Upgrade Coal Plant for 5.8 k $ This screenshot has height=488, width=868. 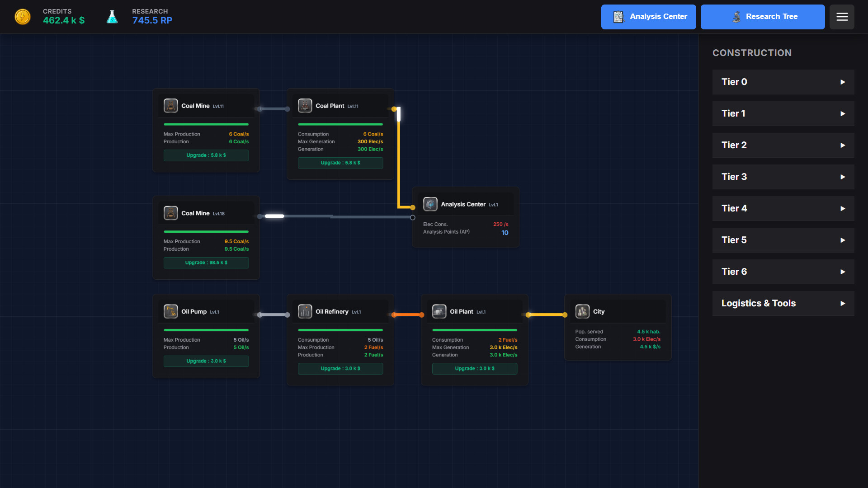coord(340,163)
